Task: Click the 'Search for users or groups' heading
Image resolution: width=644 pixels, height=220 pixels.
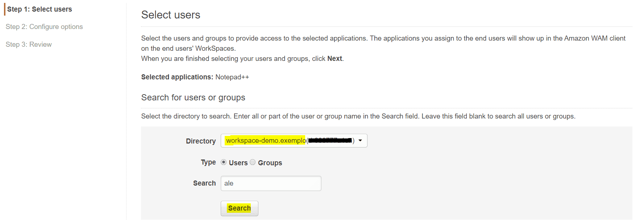Action: click(193, 97)
